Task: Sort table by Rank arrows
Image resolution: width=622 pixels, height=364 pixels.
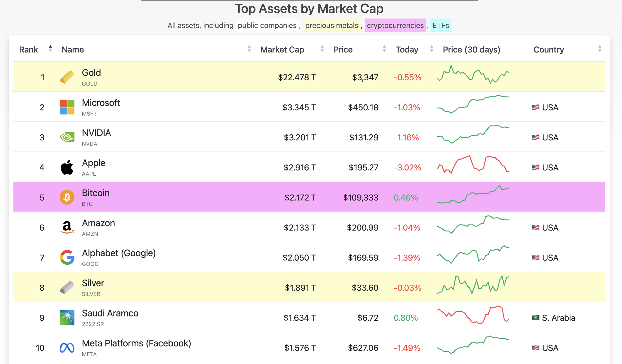Action: pyautogui.click(x=50, y=49)
